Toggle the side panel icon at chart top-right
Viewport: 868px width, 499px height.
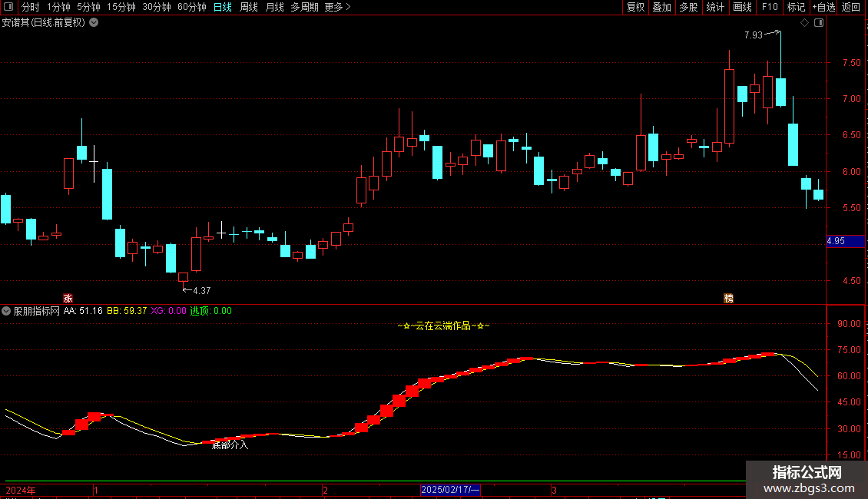coord(819,23)
